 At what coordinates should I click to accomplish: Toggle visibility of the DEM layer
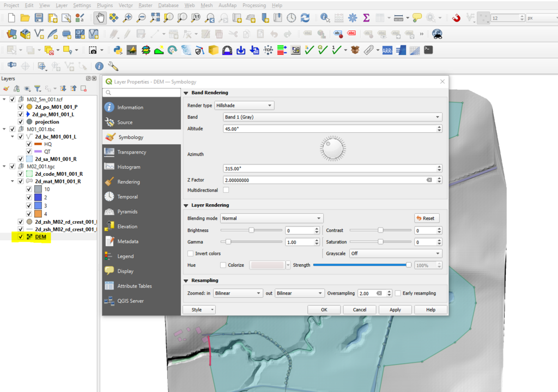[x=21, y=237]
